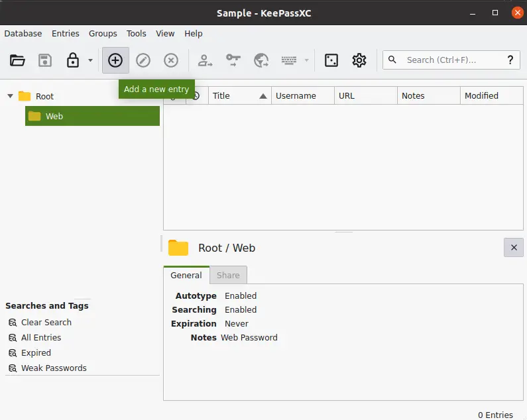Open the Database menu

[x=23, y=34]
